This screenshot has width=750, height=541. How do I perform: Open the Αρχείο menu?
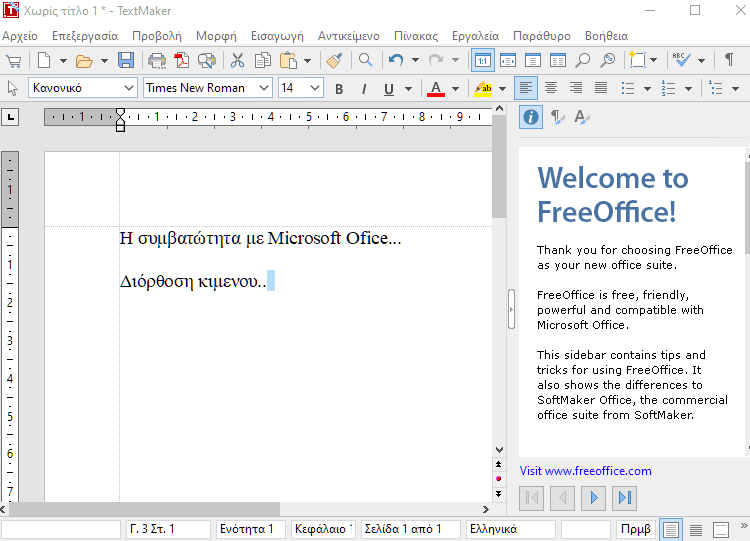20,36
